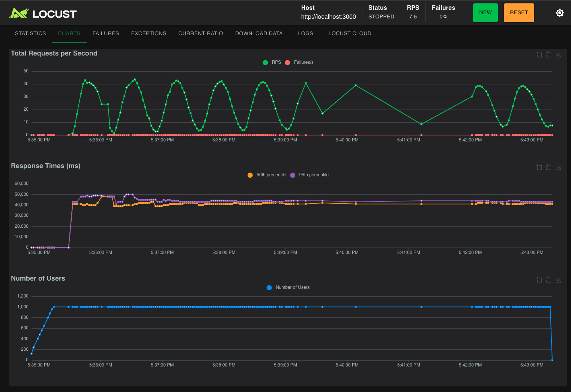Click the Locust grasshopper logo
Screen dimensions: 571x392
(19, 14)
